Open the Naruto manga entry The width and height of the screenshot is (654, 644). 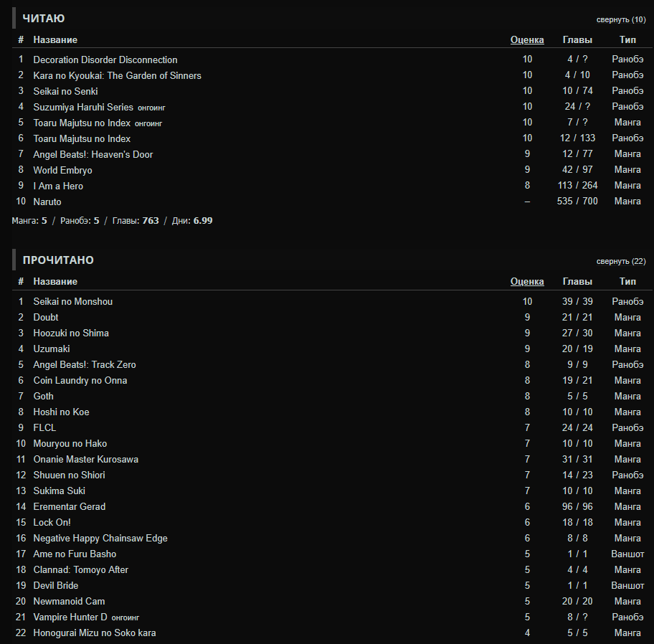coord(47,202)
